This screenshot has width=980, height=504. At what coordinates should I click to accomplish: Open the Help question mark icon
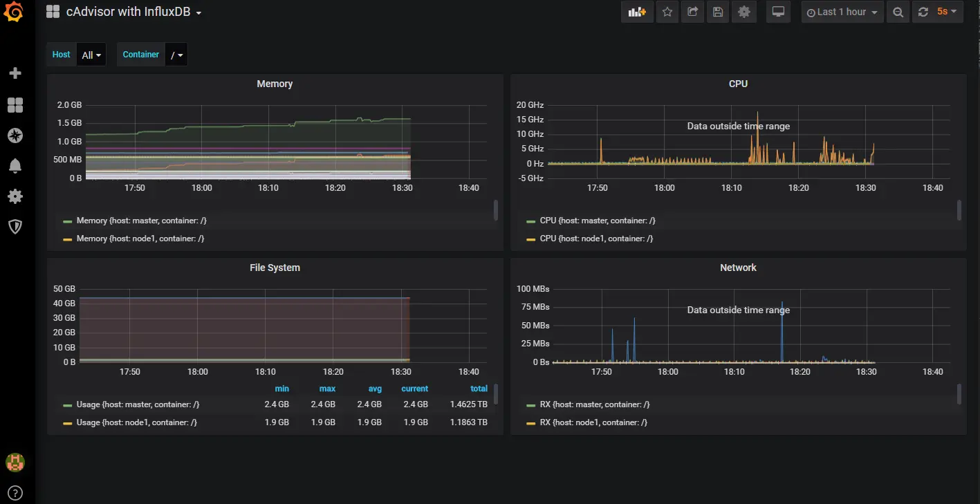point(15,493)
